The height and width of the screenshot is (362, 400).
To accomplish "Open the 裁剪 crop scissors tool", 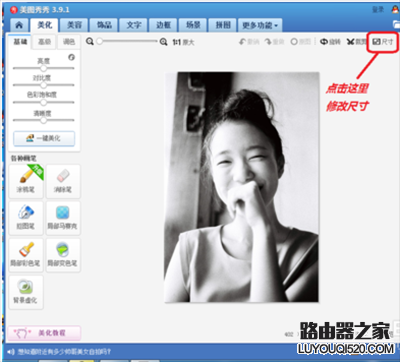I will click(356, 42).
